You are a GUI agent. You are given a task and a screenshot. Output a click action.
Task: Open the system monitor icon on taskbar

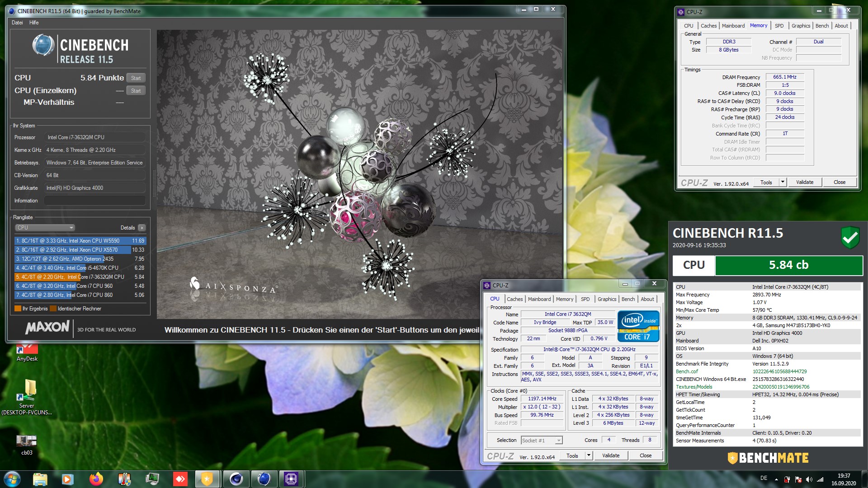tap(152, 479)
